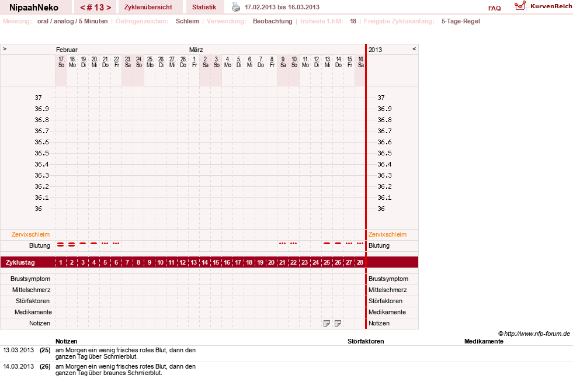The image size is (573, 392).
Task: Click the Medikamente column heading below chart
Action: pos(484,341)
